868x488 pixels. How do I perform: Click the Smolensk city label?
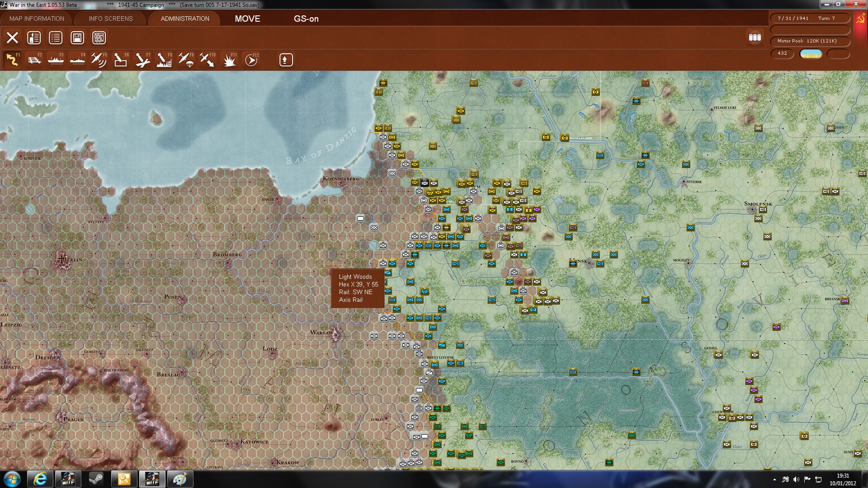pyautogui.click(x=758, y=204)
